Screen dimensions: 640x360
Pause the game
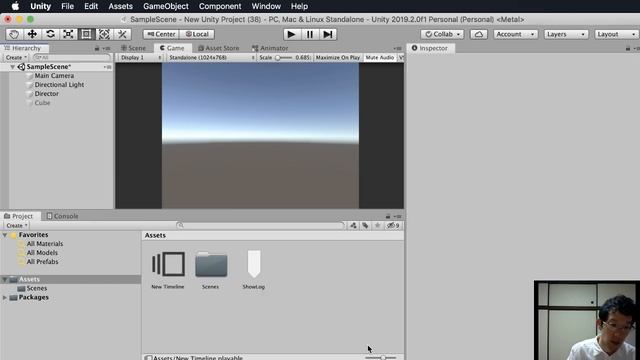pyautogui.click(x=310, y=34)
